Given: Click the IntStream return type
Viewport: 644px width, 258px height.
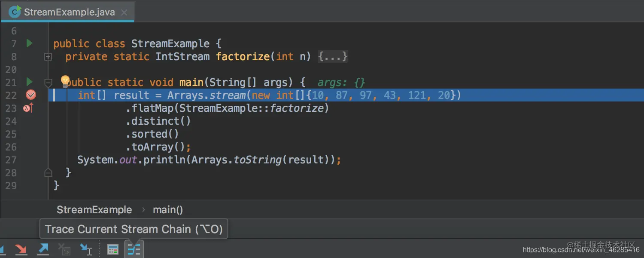Looking at the screenshot, I should pos(182,56).
